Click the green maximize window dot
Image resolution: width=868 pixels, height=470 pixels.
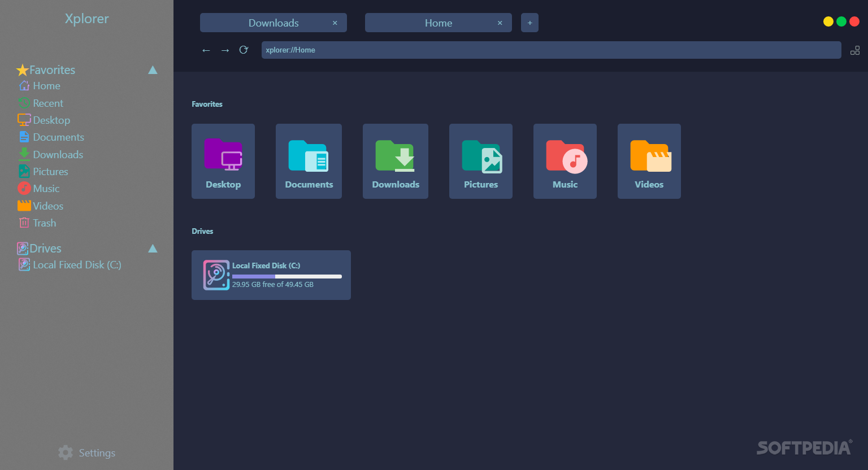(841, 21)
